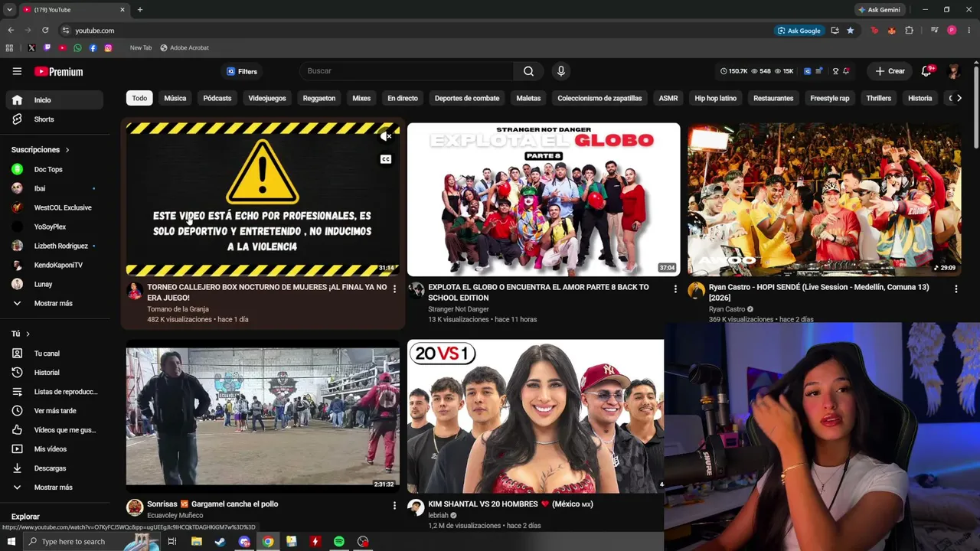Select the ASMR category chip
The width and height of the screenshot is (980, 551).
pos(668,98)
